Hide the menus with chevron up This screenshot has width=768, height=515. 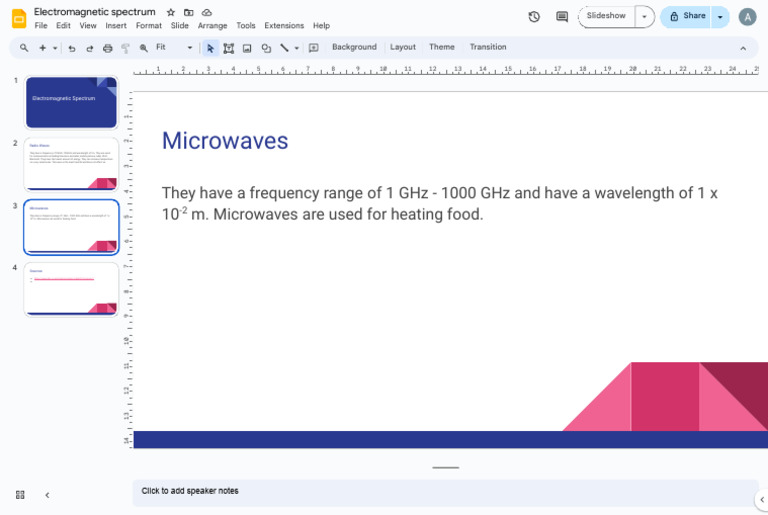pyautogui.click(x=743, y=48)
